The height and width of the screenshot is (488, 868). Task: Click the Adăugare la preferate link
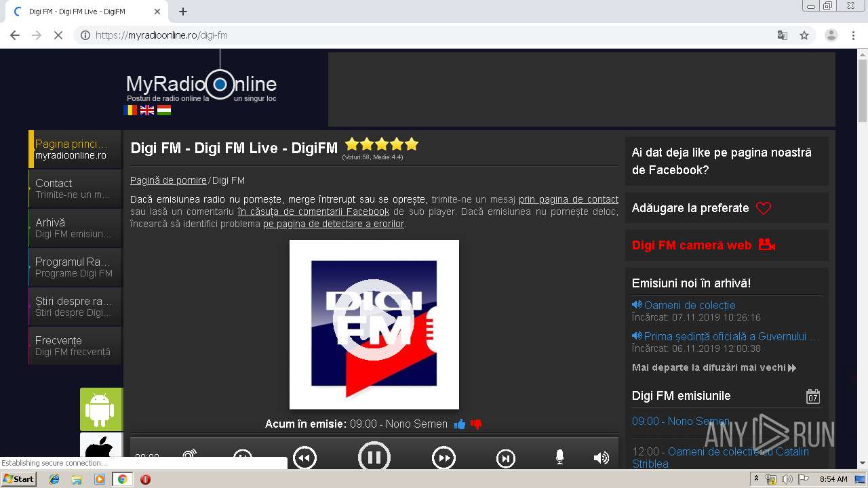click(690, 208)
